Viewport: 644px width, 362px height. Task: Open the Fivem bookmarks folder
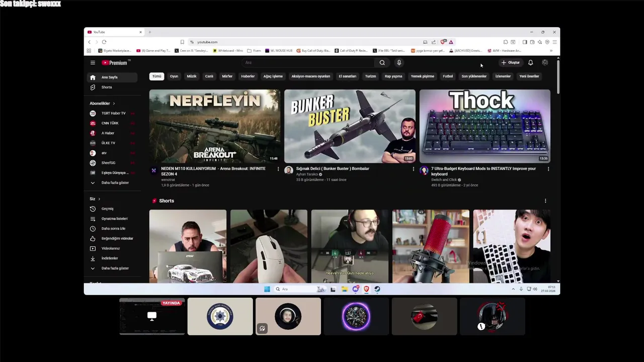click(x=255, y=51)
